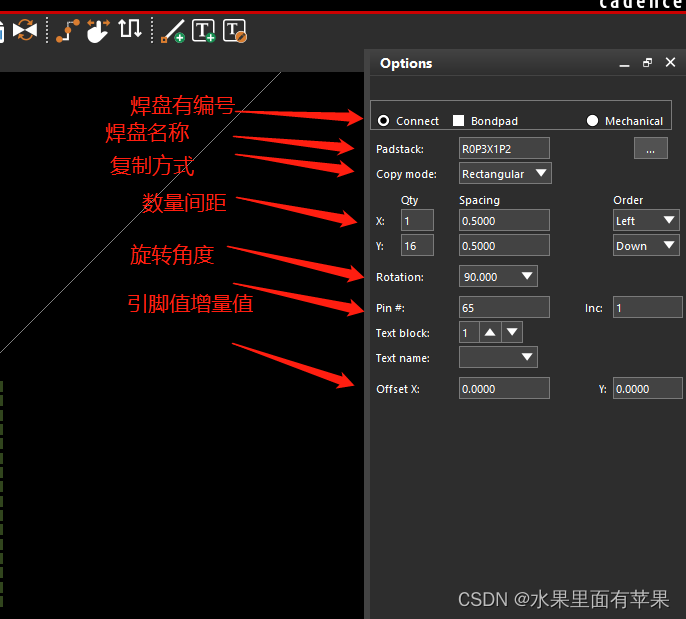Select the Connect radio button
This screenshot has height=619, width=686.
point(384,121)
